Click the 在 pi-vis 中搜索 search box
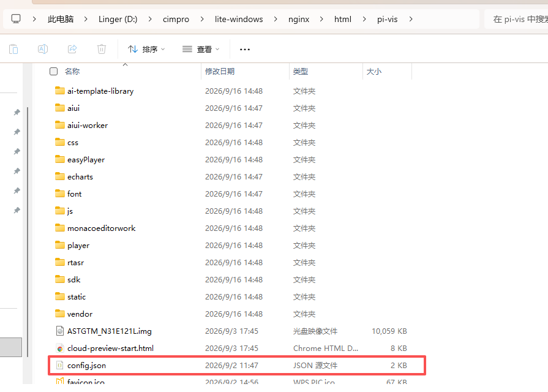The height and width of the screenshot is (392, 548). [516, 19]
